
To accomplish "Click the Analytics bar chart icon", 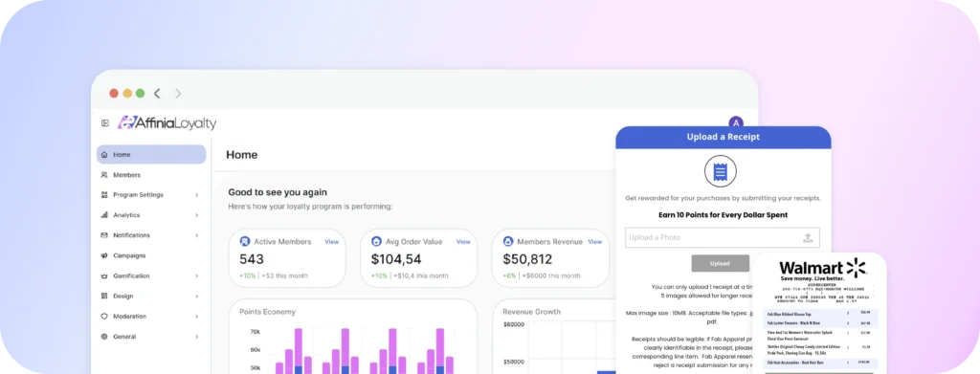I will 104,215.
